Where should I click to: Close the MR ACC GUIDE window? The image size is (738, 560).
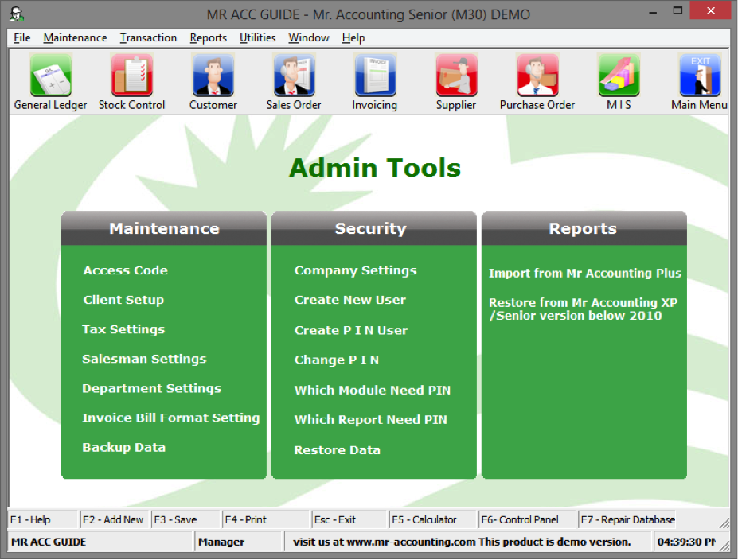711,10
